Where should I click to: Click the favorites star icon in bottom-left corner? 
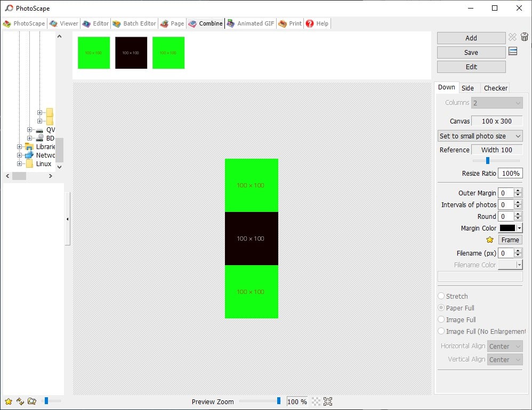[x=9, y=401]
